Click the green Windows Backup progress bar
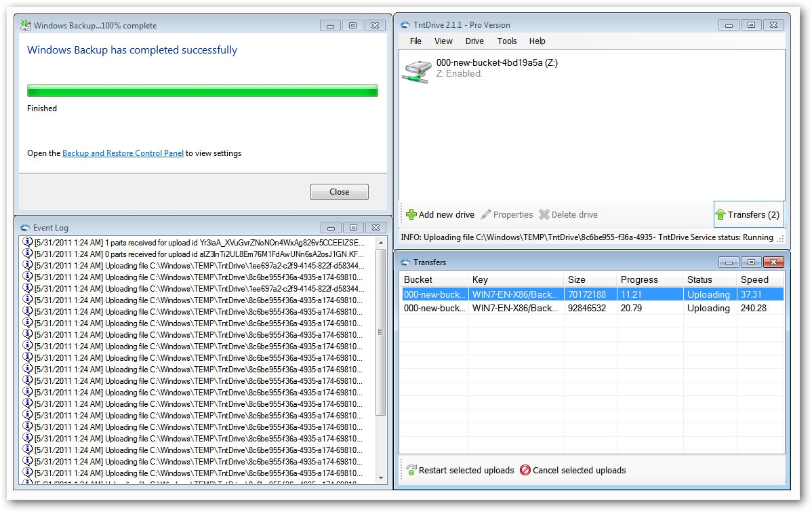This screenshot has height=512, width=812. point(203,91)
